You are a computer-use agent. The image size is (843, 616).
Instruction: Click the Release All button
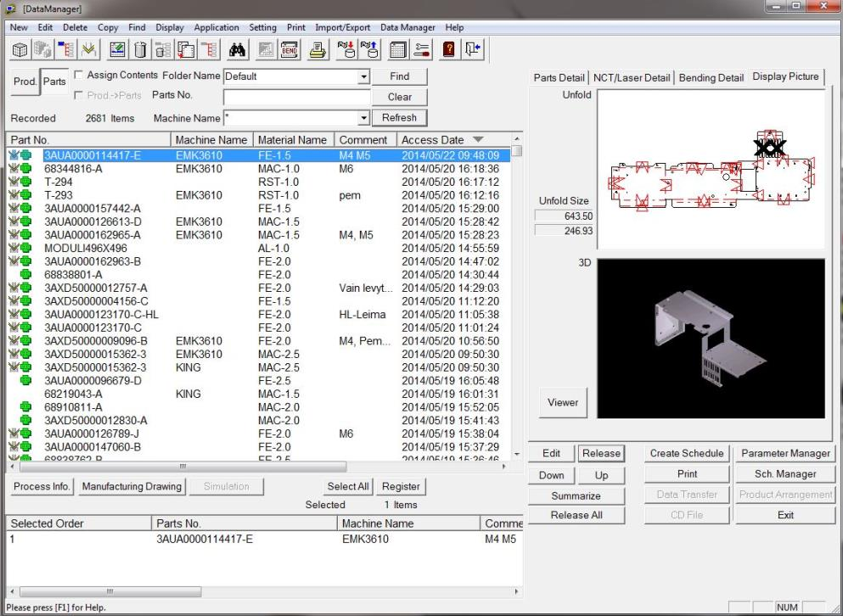coord(576,515)
